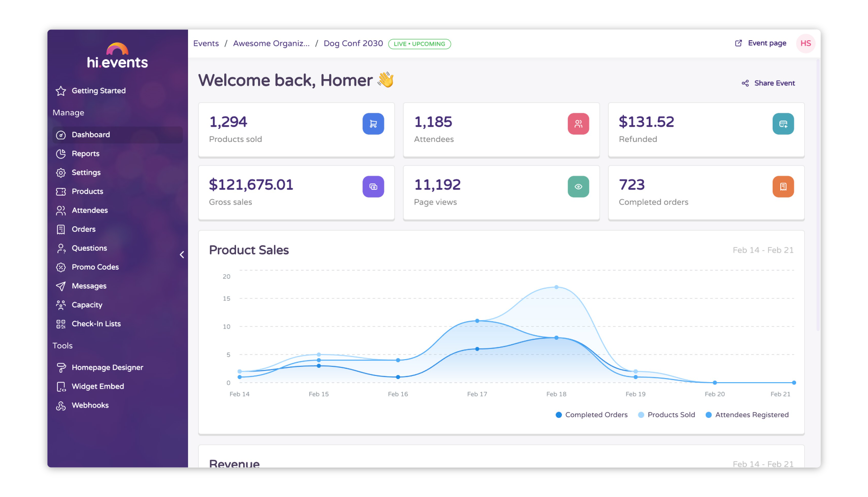868x497 pixels.
Task: Click the HS user avatar icon
Action: click(806, 43)
